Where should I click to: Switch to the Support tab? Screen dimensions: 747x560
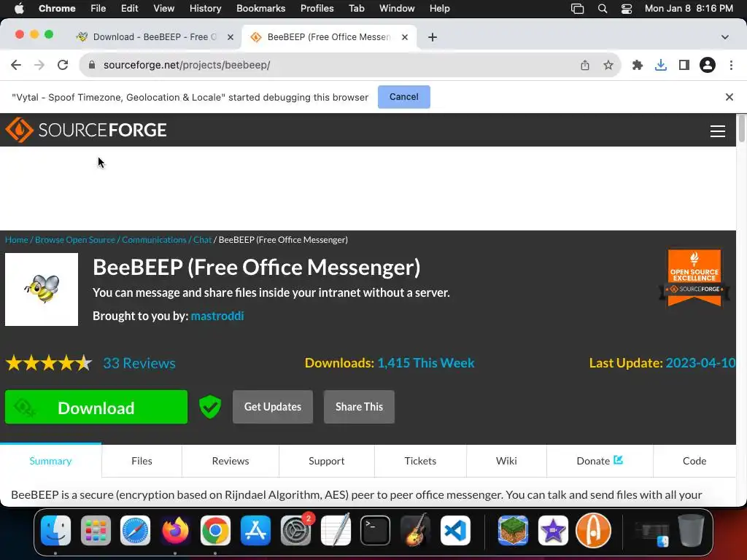[x=326, y=461]
